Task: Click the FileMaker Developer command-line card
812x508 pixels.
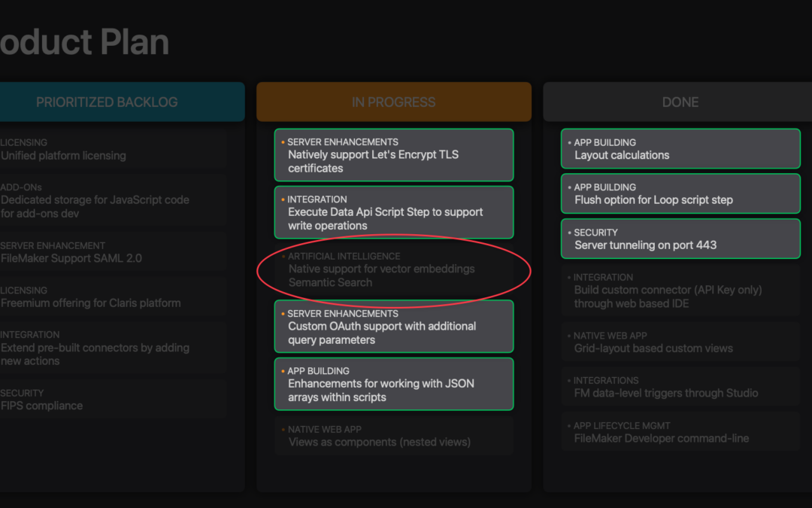Action: [x=680, y=432]
